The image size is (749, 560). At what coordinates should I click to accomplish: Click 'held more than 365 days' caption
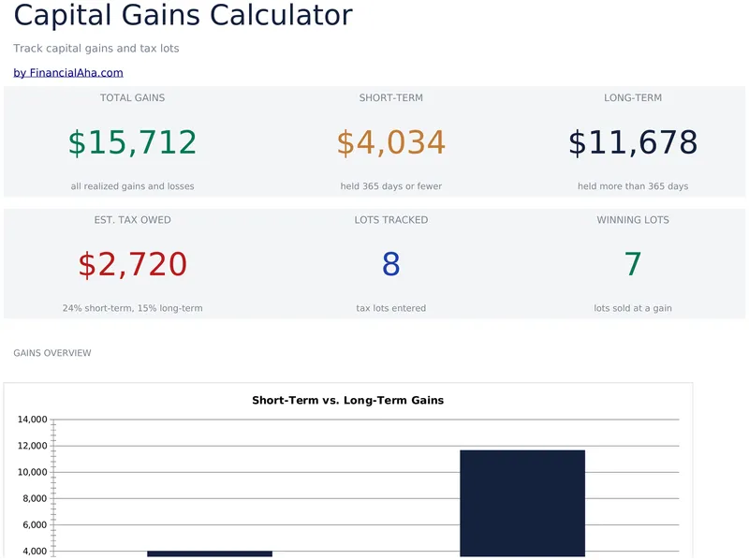[633, 186]
